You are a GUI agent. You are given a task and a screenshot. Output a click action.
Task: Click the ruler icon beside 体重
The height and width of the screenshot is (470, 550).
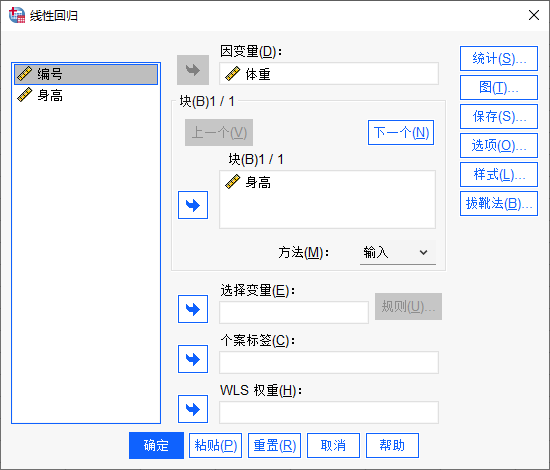click(x=232, y=74)
